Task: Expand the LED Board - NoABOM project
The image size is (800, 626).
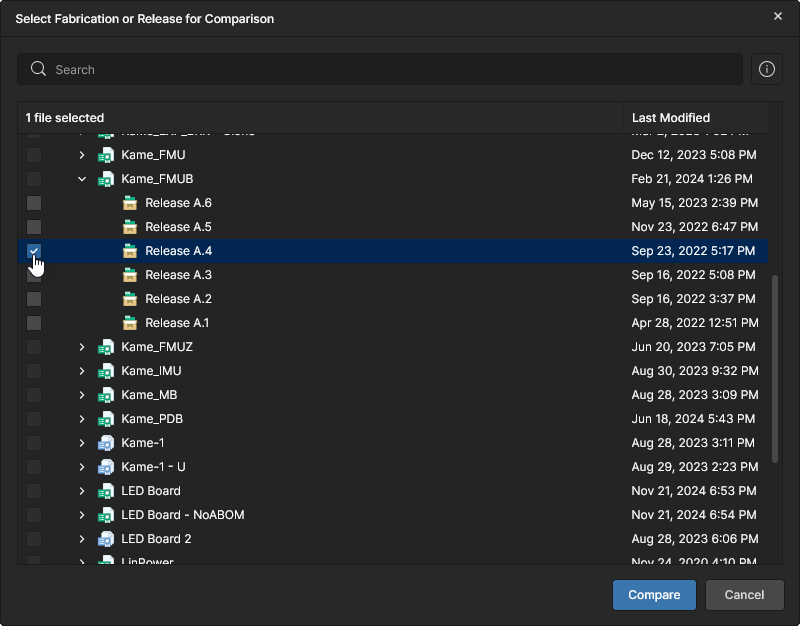Action: coord(82,515)
